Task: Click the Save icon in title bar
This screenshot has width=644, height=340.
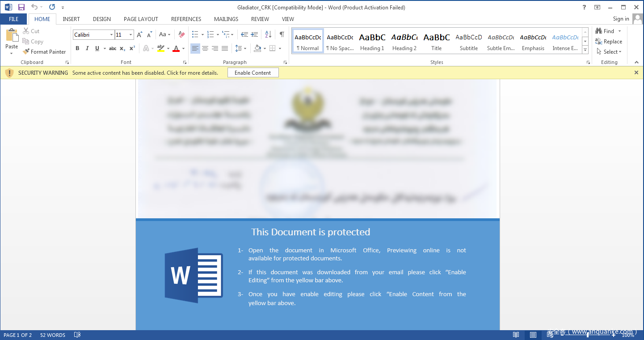Action: tap(21, 7)
